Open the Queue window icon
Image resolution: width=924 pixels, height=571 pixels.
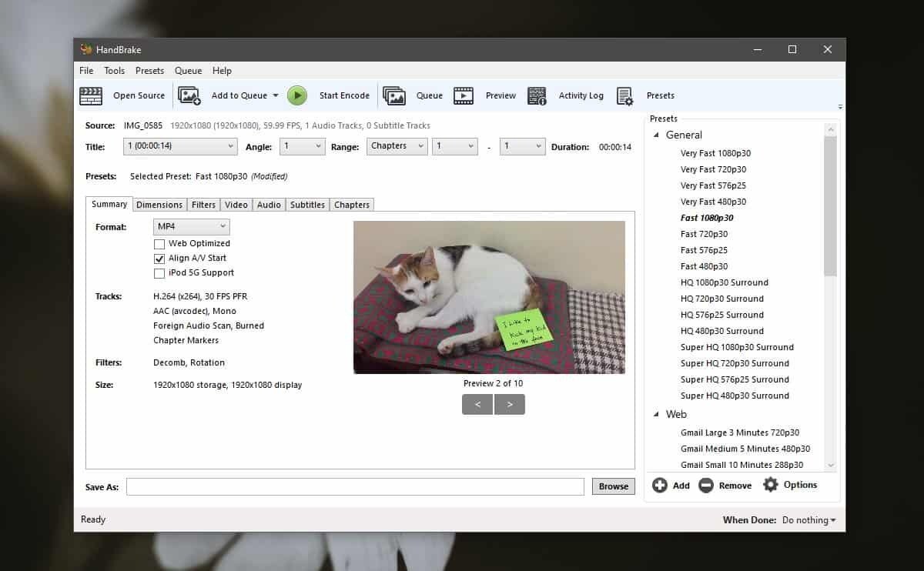394,95
